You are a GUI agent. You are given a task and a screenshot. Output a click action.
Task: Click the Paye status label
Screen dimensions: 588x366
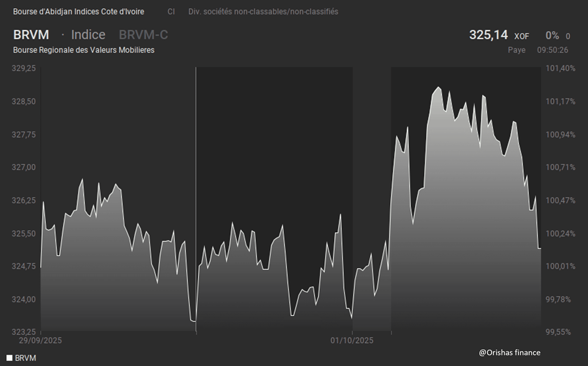[516, 50]
